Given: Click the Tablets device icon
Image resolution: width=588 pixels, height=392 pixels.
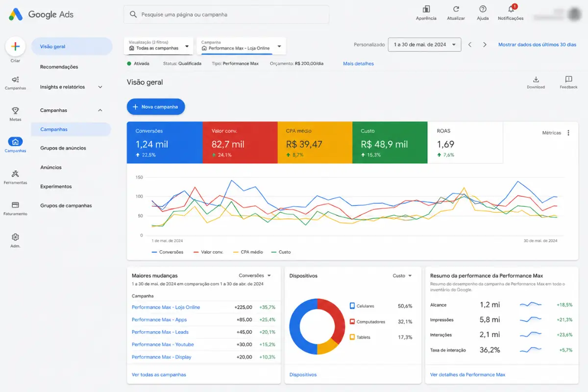Looking at the screenshot, I should click(x=352, y=337).
